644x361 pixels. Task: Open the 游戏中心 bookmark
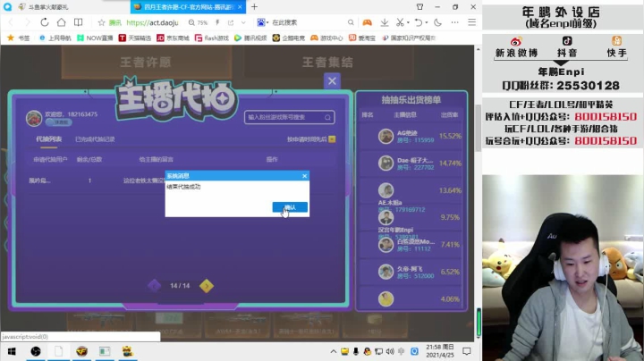click(x=326, y=38)
